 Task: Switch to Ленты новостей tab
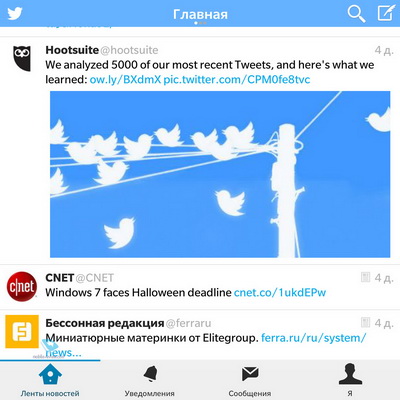click(x=50, y=380)
